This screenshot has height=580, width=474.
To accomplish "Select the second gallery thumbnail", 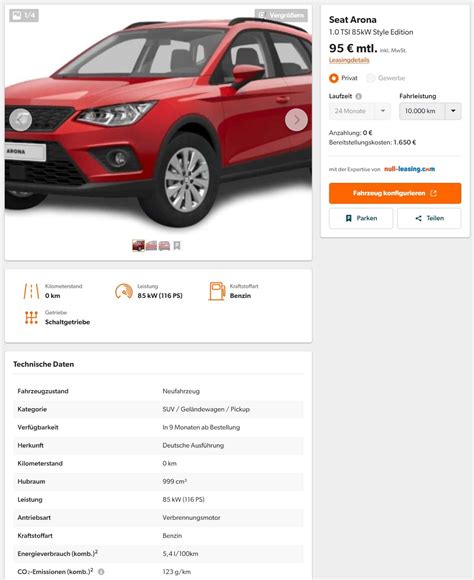I will [x=151, y=246].
